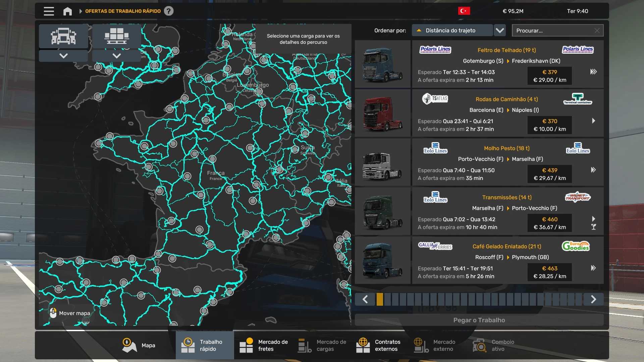Open the Contratos externos tab

378,345
